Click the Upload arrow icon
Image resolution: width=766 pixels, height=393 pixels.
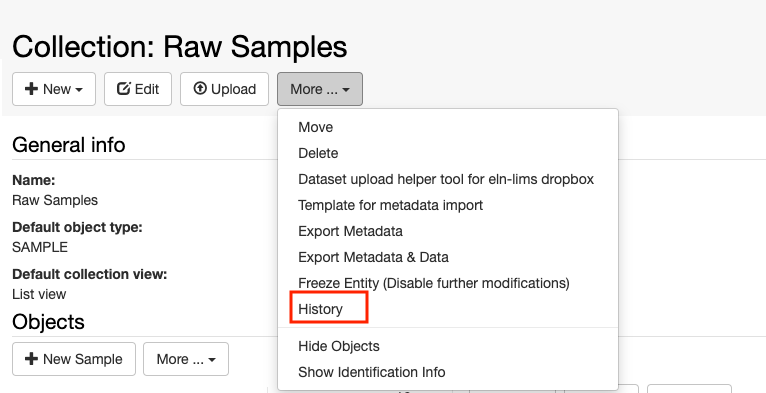pos(200,88)
